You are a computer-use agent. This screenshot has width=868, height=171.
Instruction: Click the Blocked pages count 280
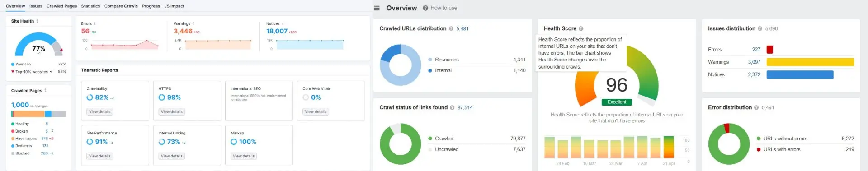[44, 153]
